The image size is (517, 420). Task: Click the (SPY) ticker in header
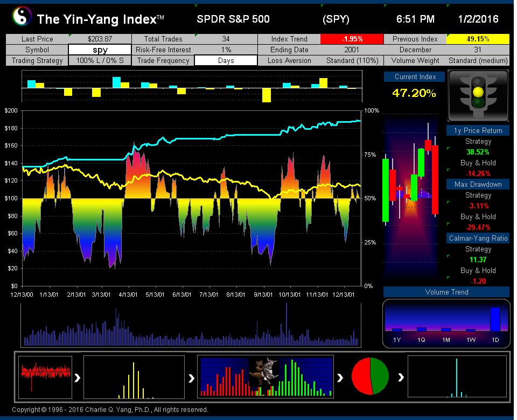336,19
